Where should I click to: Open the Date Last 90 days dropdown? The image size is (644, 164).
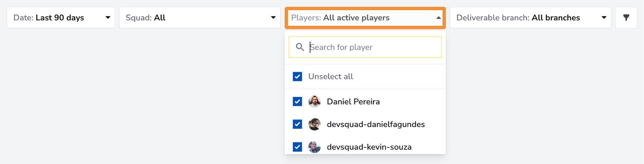tap(61, 18)
